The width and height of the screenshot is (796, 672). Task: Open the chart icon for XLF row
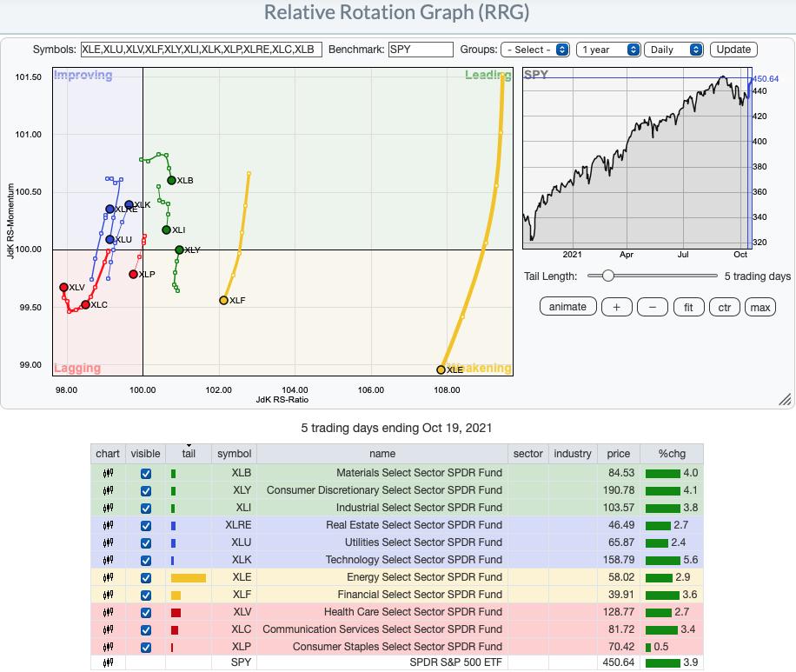pos(108,595)
